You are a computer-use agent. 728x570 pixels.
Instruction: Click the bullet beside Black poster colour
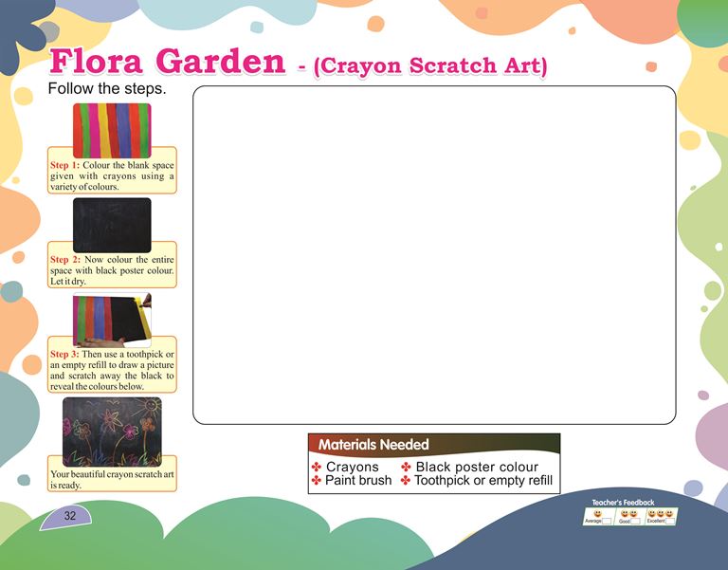coord(407,467)
